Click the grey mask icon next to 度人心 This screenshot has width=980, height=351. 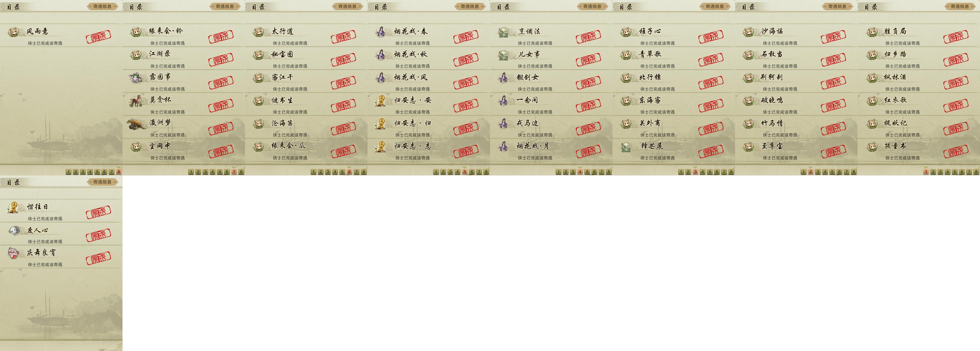click(14, 231)
